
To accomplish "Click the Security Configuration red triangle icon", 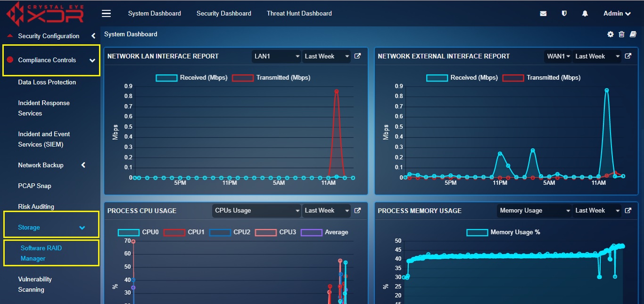I will (x=10, y=36).
